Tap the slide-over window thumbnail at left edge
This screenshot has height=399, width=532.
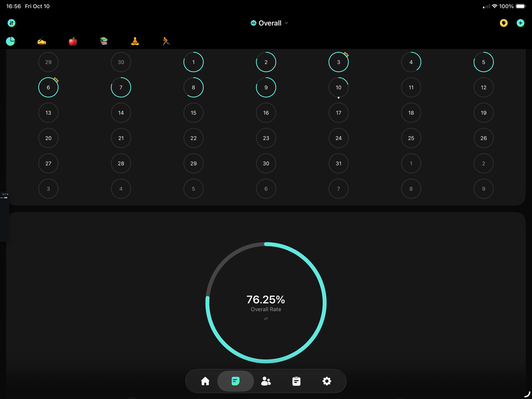coord(4,216)
